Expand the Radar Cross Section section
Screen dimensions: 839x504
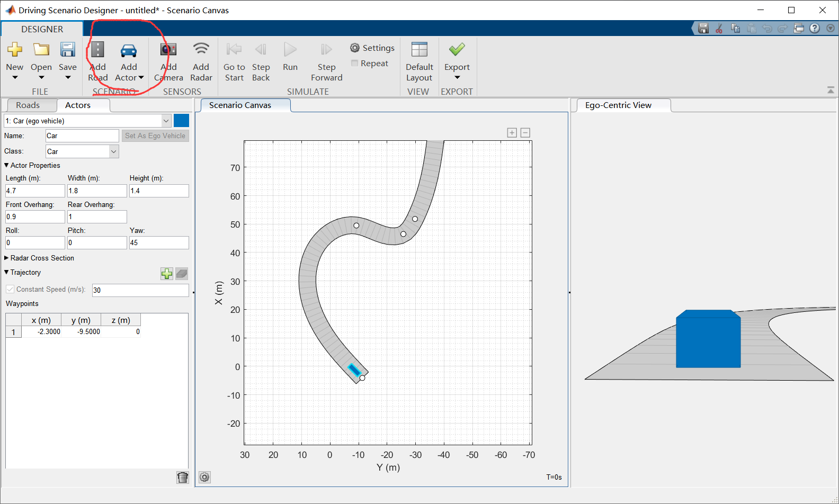[6, 258]
